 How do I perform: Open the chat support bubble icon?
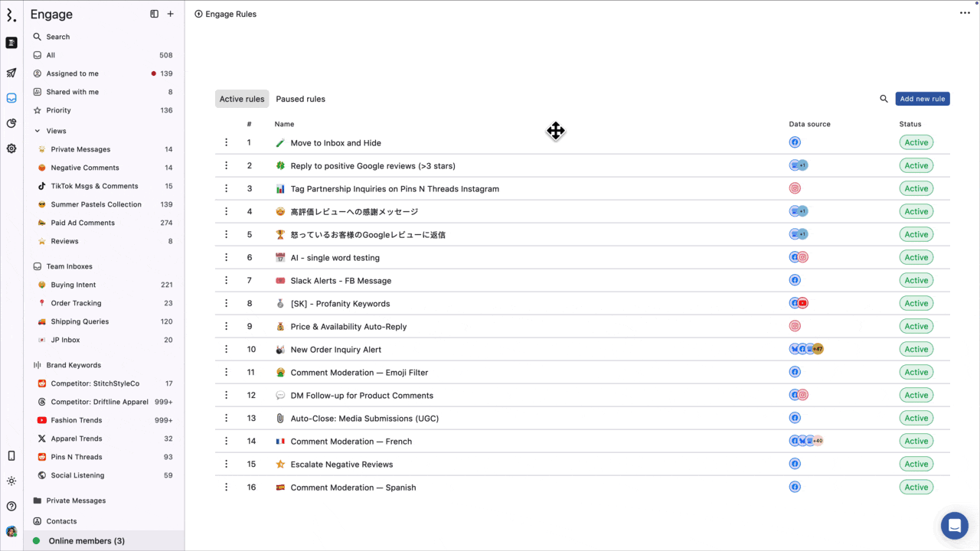(x=955, y=526)
